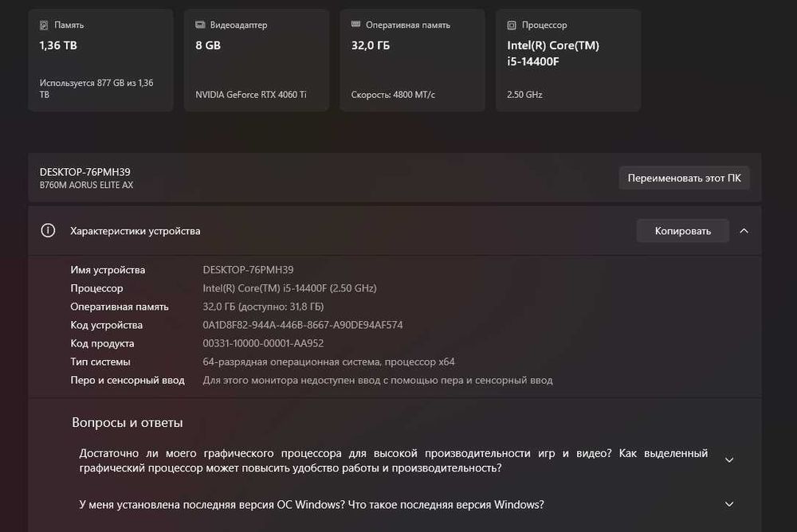Click the Код устройства label
This screenshot has height=532, width=797.
(107, 325)
